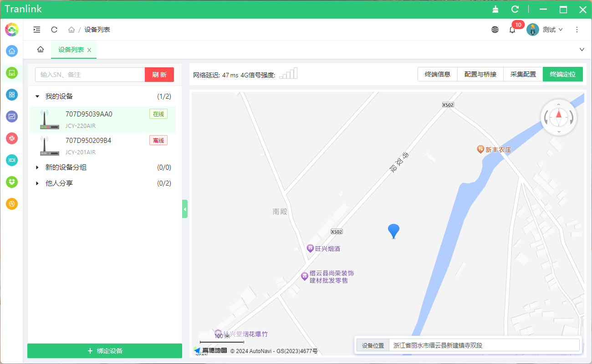Click the 旺兴烟酒 shop map marker
This screenshot has height=364, width=592.
click(x=310, y=248)
